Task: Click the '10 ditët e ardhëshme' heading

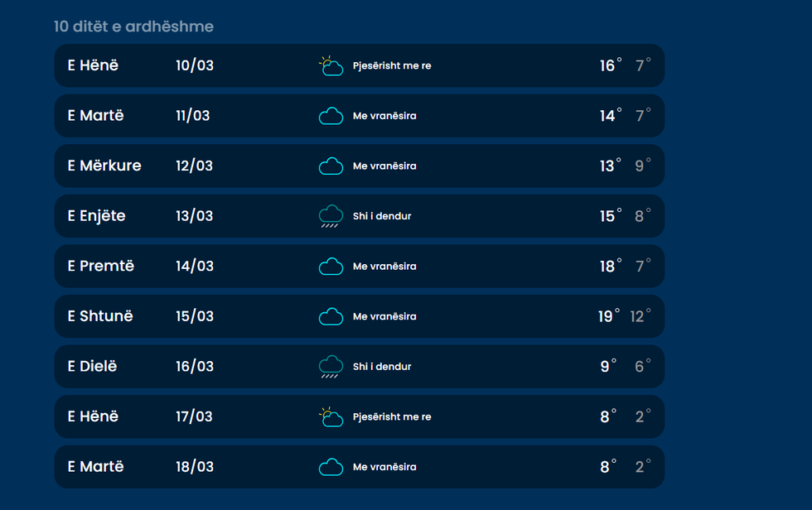Action: pyautogui.click(x=133, y=26)
